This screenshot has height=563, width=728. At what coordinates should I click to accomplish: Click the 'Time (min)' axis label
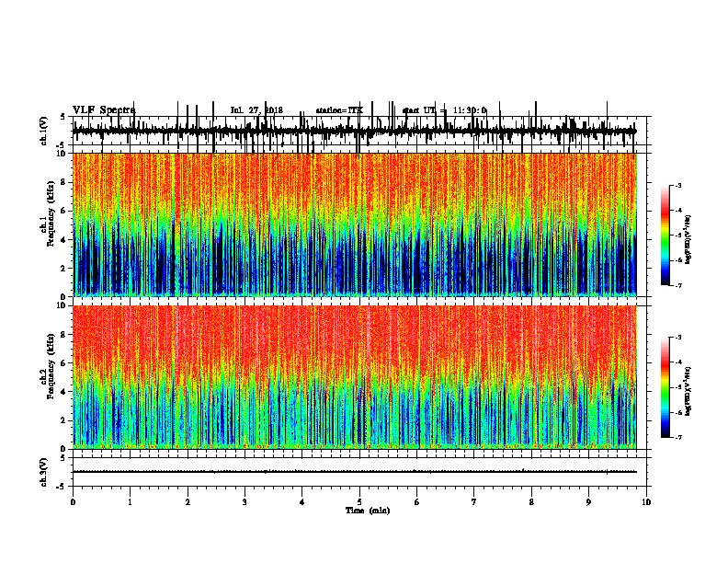(368, 511)
